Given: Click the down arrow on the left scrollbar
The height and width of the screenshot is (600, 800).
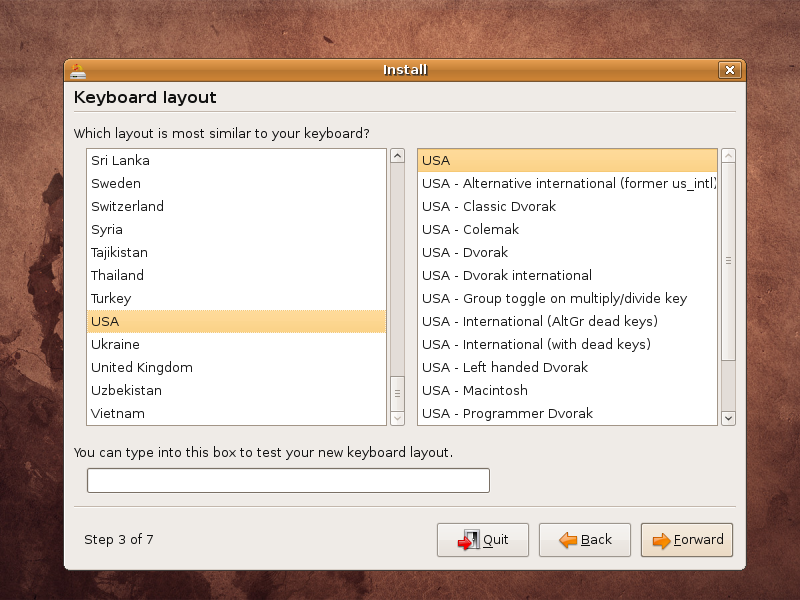Looking at the screenshot, I should pos(395,417).
